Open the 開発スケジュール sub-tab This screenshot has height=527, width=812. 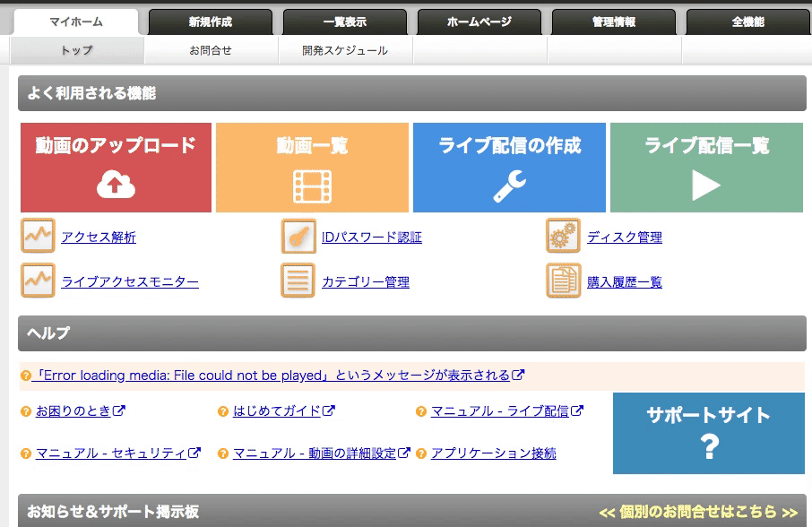click(x=345, y=51)
